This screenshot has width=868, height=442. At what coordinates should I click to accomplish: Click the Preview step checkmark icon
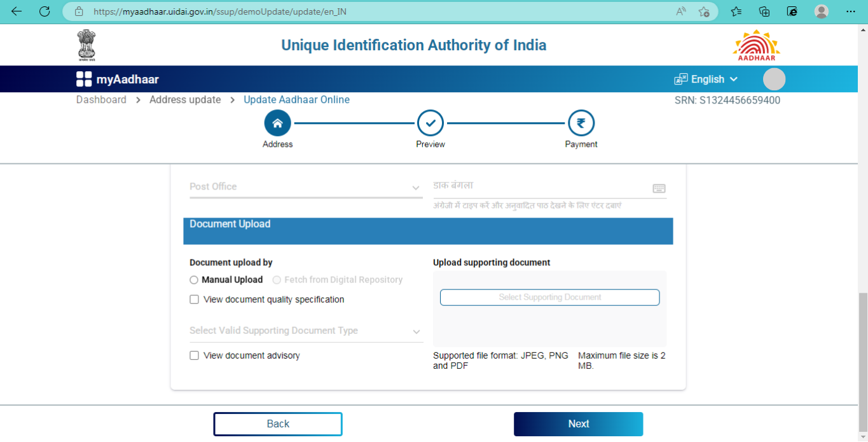431,123
